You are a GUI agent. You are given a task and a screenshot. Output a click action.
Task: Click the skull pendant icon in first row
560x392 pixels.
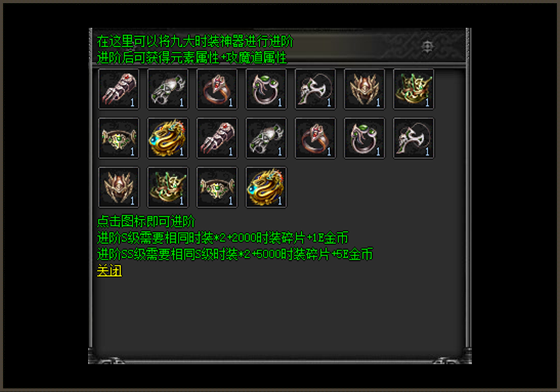pyautogui.click(x=316, y=89)
